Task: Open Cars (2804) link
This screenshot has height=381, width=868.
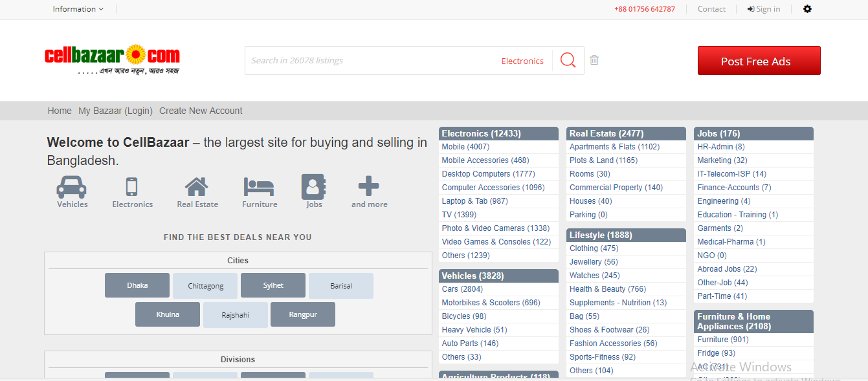Action: (462, 289)
